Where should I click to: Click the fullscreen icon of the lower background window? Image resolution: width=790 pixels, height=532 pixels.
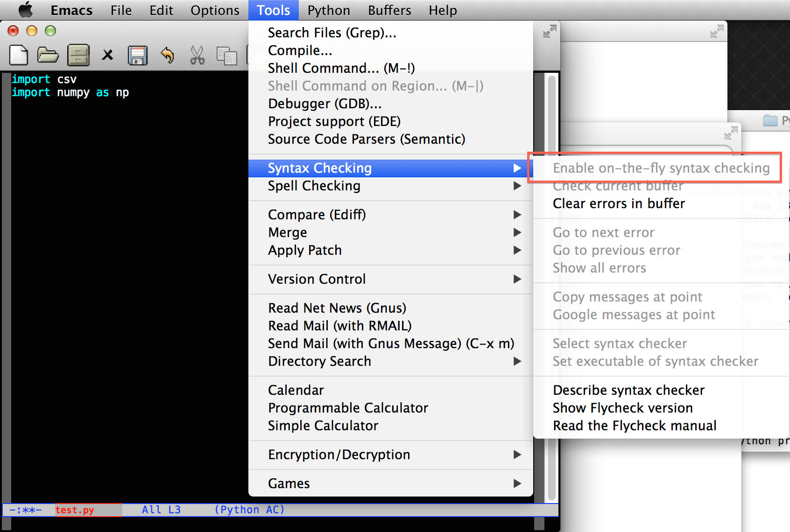coord(731,133)
